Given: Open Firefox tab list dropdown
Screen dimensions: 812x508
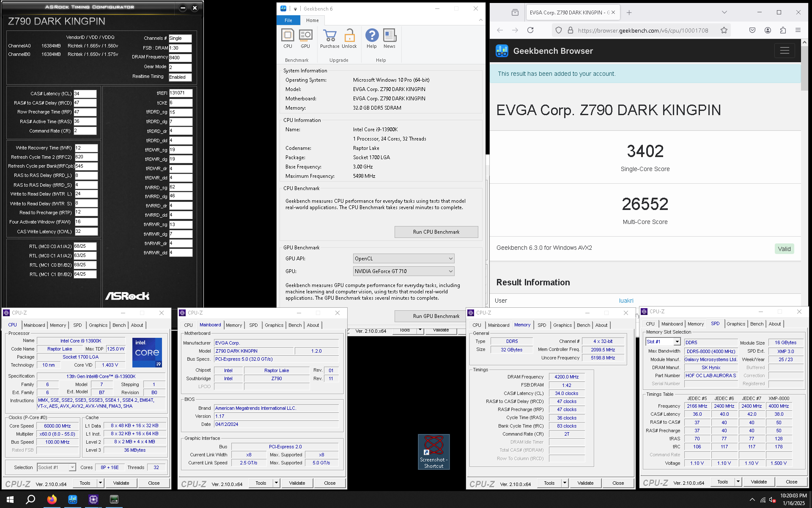Looking at the screenshot, I should point(724,12).
